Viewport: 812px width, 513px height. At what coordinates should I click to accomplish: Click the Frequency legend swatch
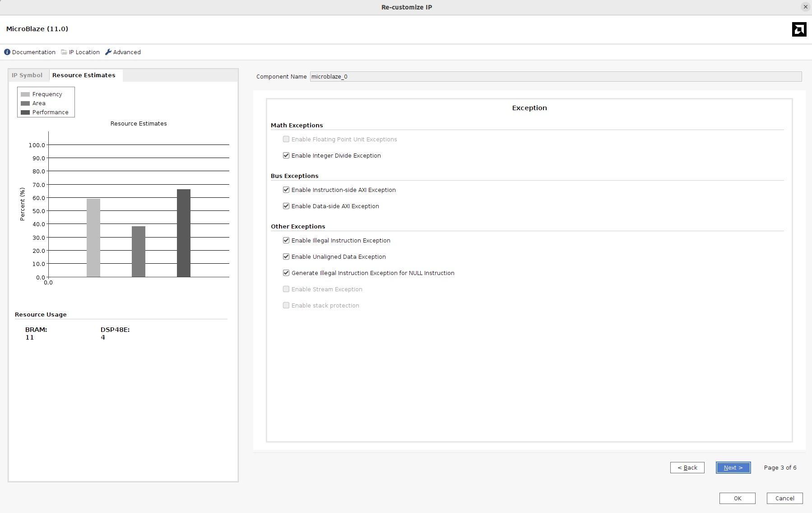tap(25, 94)
